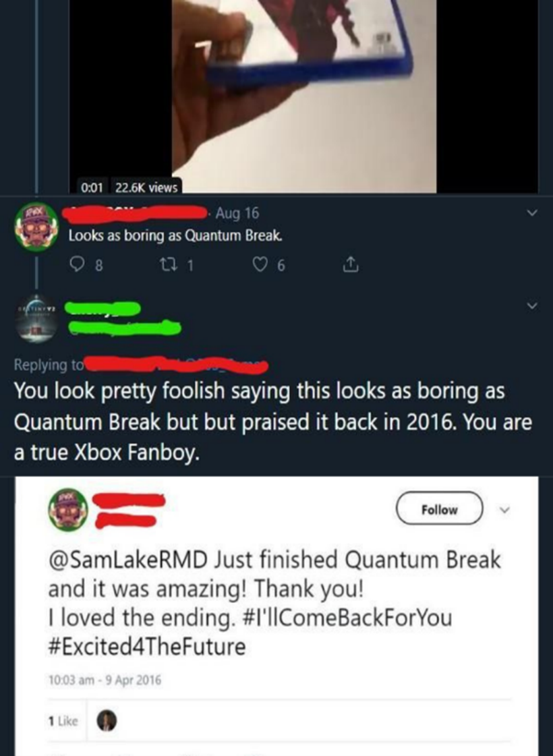Retweet the 'Looks as boring' tweet

point(176,265)
